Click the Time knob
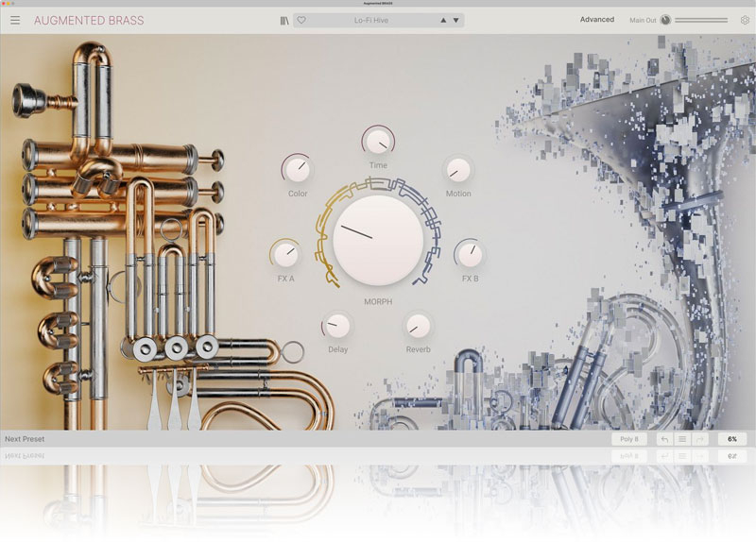 [378, 142]
